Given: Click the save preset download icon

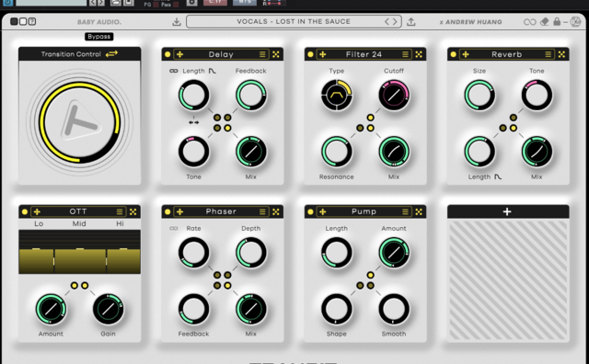Looking at the screenshot, I should click(177, 22).
